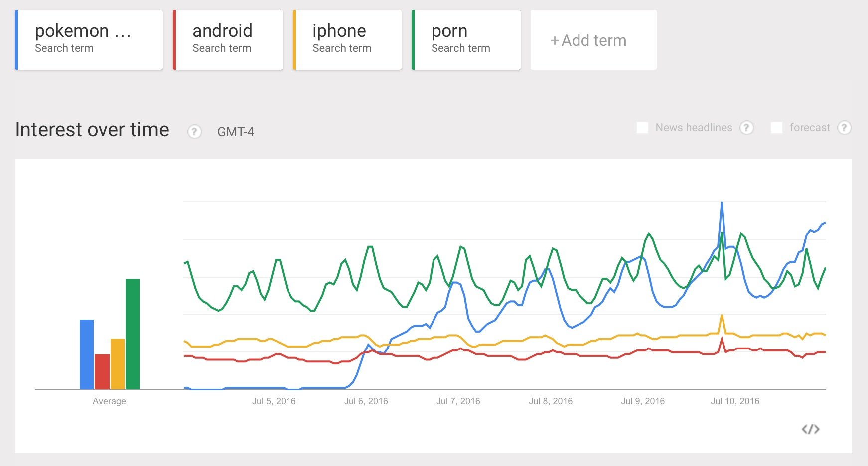Image resolution: width=868 pixels, height=466 pixels.
Task: Select the pokemon search term card
Action: coord(89,40)
